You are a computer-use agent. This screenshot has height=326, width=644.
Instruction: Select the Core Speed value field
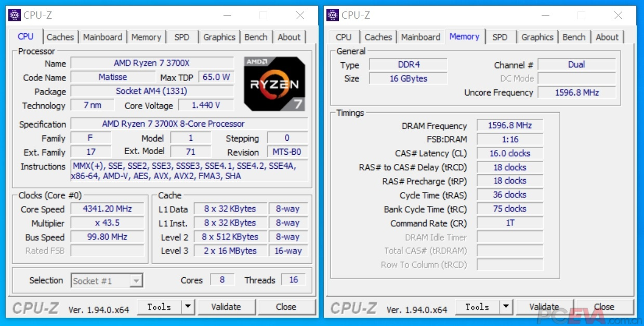(x=107, y=209)
